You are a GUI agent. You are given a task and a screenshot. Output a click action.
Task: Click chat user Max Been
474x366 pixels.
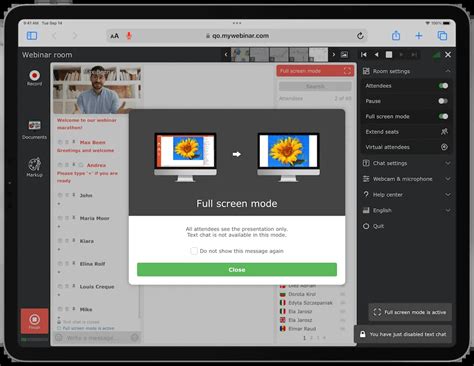(x=92, y=142)
